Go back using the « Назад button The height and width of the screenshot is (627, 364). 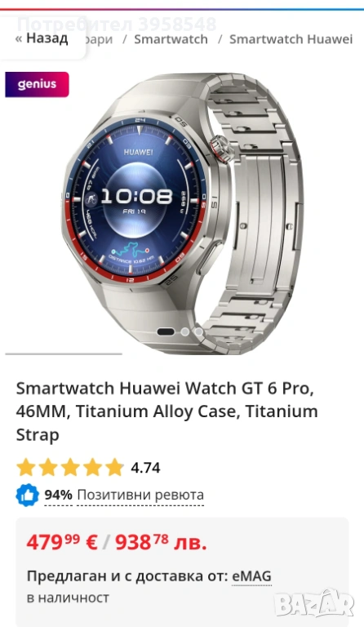(x=42, y=38)
